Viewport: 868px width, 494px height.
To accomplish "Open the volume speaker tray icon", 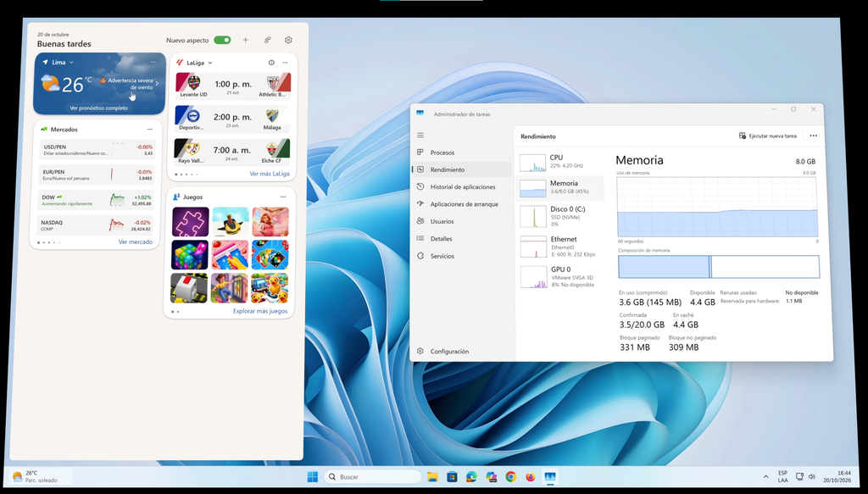I will tap(811, 476).
